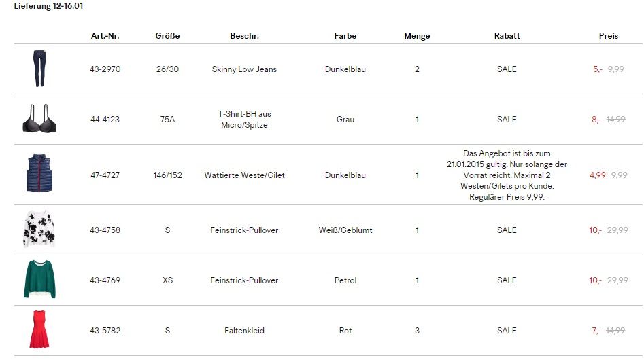Click the Lieferung 12-16.01 heading
This screenshot has width=644, height=362.
(49, 6)
